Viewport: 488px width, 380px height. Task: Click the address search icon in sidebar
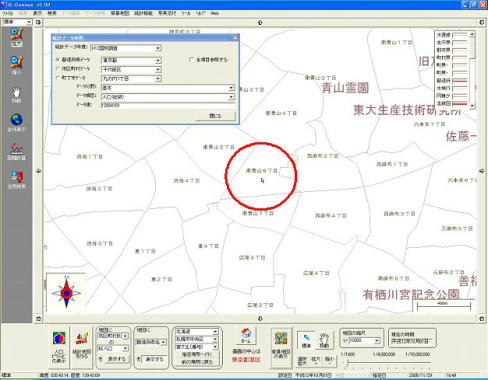pyautogui.click(x=16, y=180)
